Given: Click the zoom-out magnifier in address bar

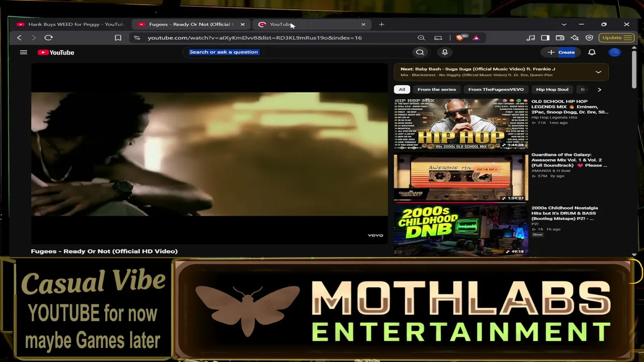Looking at the screenshot, I should [x=421, y=38].
